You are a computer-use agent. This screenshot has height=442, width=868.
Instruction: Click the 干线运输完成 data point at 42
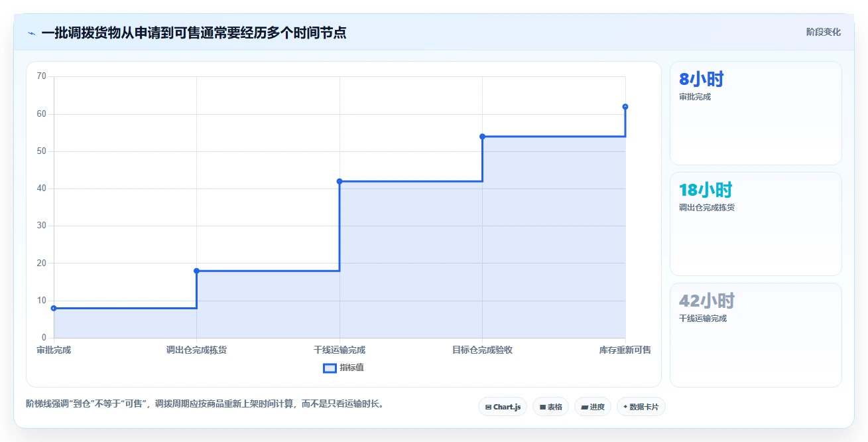click(x=340, y=181)
